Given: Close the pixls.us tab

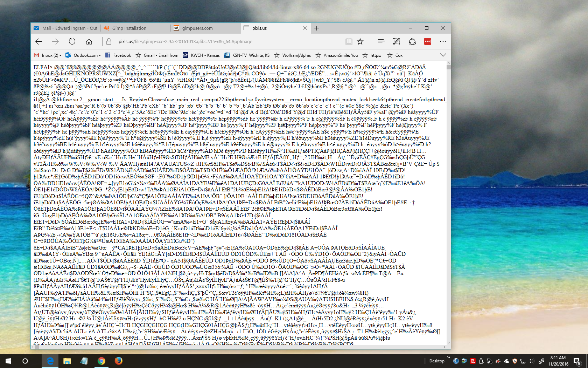Looking at the screenshot, I should tap(305, 28).
